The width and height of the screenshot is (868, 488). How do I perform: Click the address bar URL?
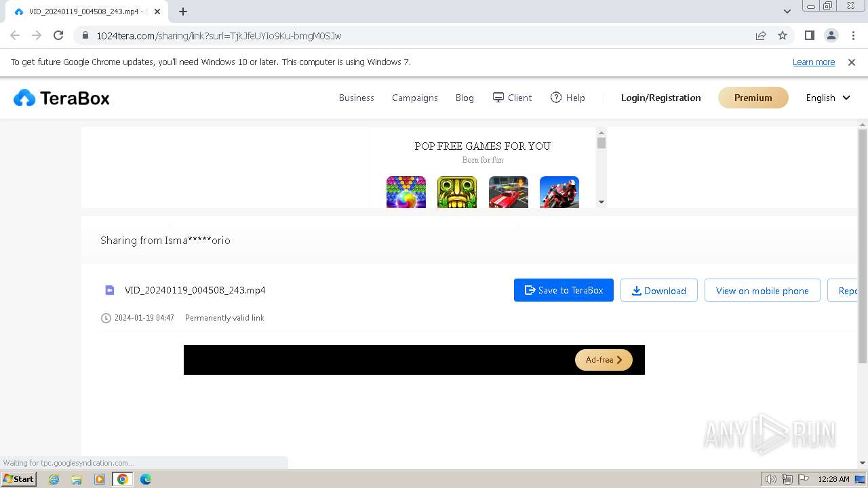coord(218,35)
